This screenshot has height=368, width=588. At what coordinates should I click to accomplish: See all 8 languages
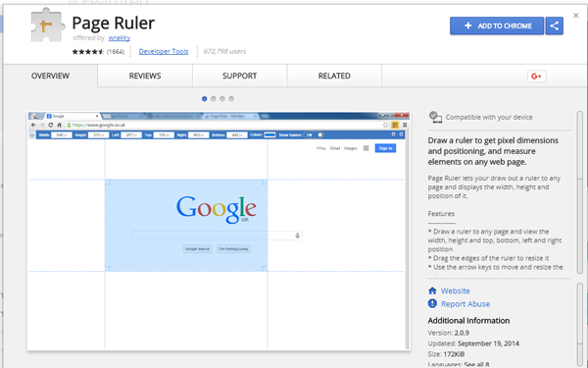(x=476, y=364)
